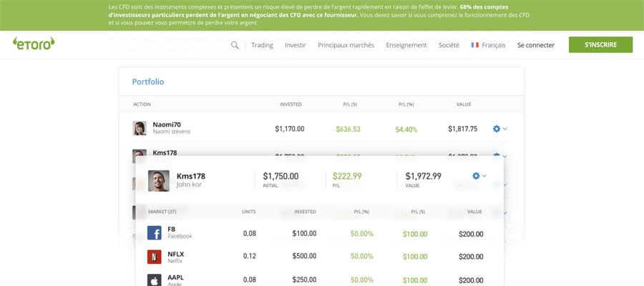This screenshot has height=286, width=644.
Task: Open the search magnifier icon
Action: coord(235,45)
